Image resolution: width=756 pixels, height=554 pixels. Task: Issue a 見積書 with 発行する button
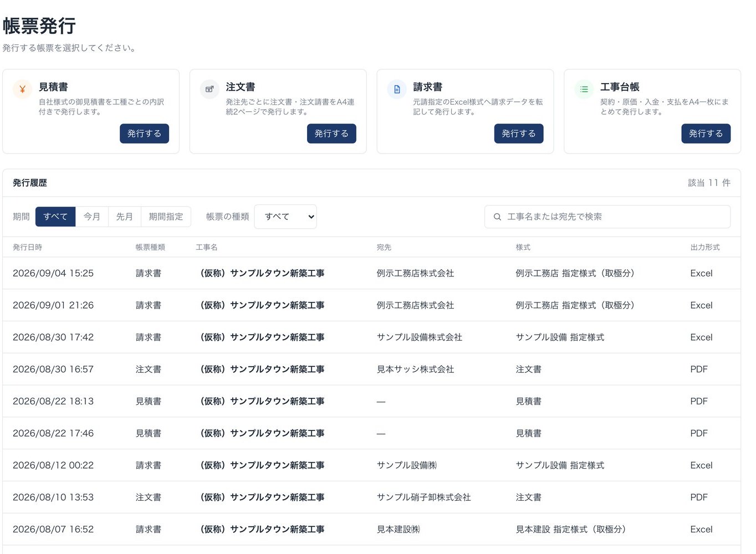click(x=144, y=134)
